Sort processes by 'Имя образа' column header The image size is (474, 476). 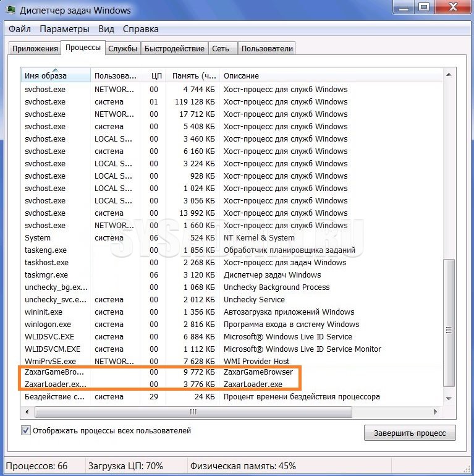click(54, 76)
